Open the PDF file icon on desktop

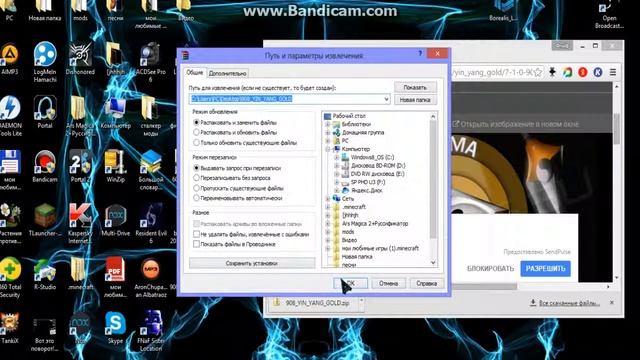[x=116, y=278]
